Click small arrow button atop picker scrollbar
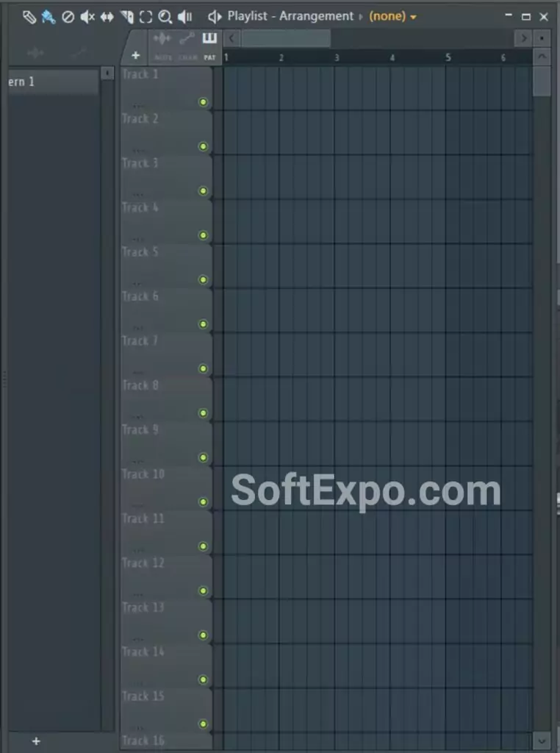Image resolution: width=560 pixels, height=753 pixels. tap(107, 74)
